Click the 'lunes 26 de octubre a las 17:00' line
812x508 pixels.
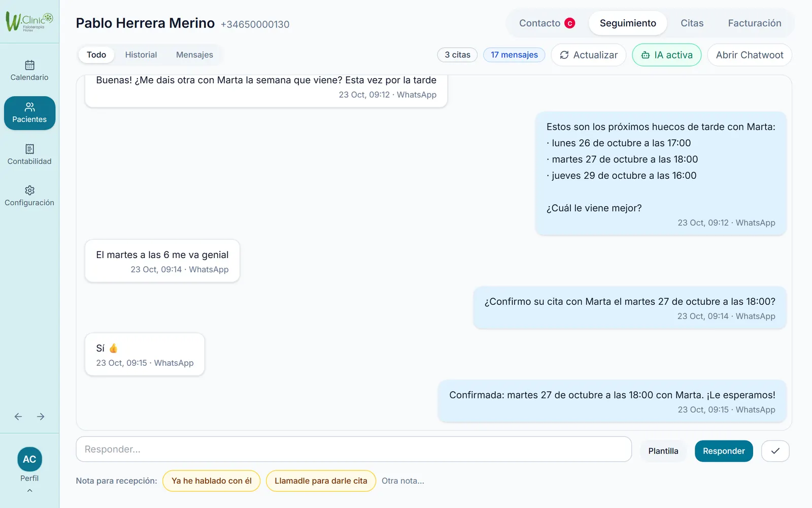click(619, 143)
